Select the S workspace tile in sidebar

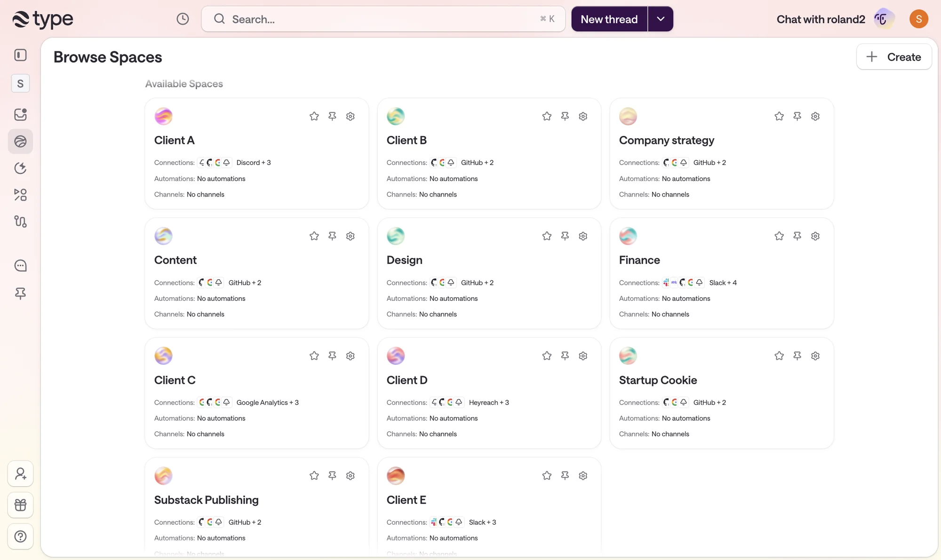(20, 83)
